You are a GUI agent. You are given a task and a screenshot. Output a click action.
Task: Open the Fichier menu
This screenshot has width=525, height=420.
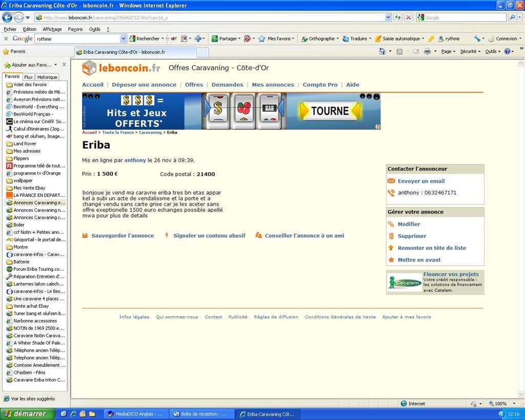(x=10, y=29)
